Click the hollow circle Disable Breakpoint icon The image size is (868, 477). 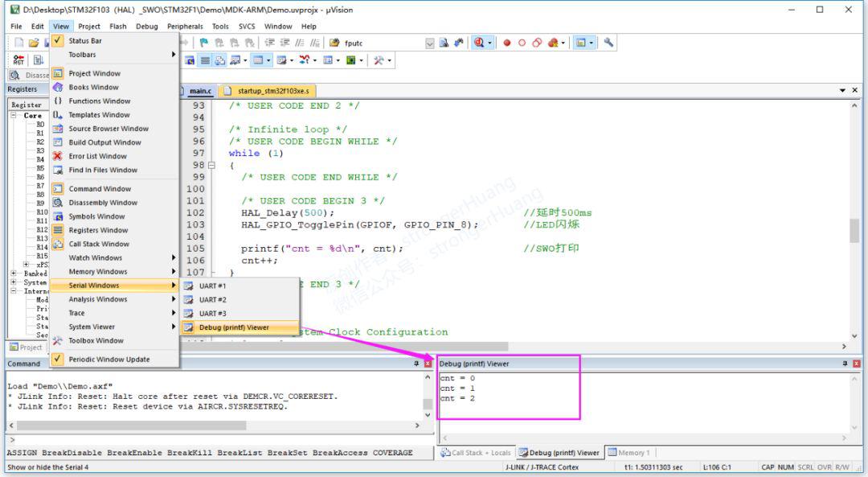coord(522,43)
